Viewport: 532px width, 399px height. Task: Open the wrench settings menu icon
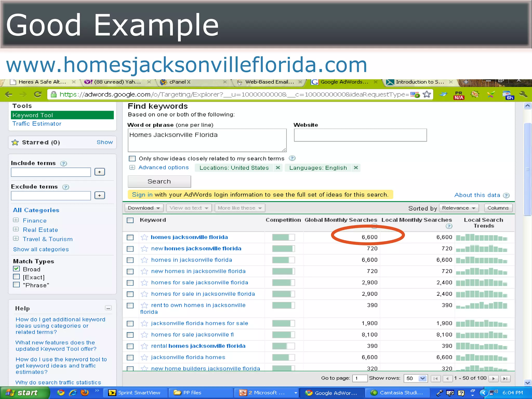click(x=523, y=94)
